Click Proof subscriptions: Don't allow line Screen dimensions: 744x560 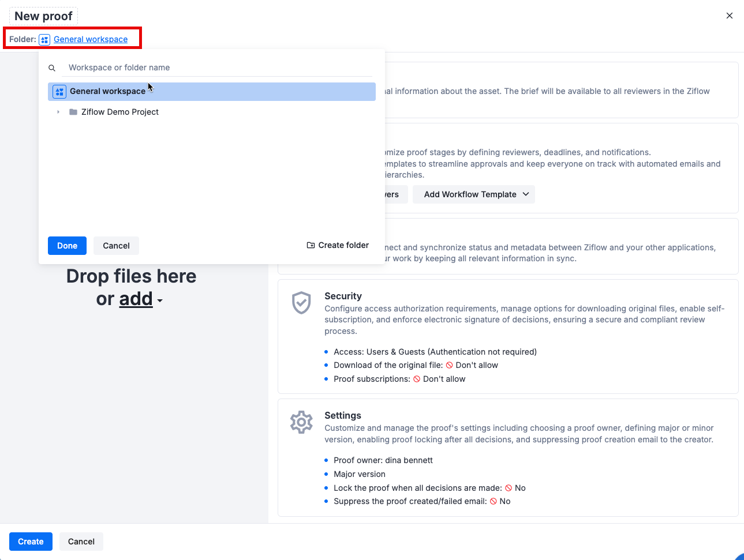point(399,379)
